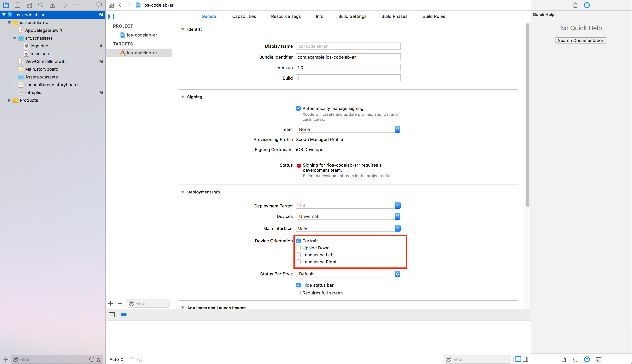The height and width of the screenshot is (364, 632).
Task: Show the Quick Help inspector icon
Action: (587, 5)
